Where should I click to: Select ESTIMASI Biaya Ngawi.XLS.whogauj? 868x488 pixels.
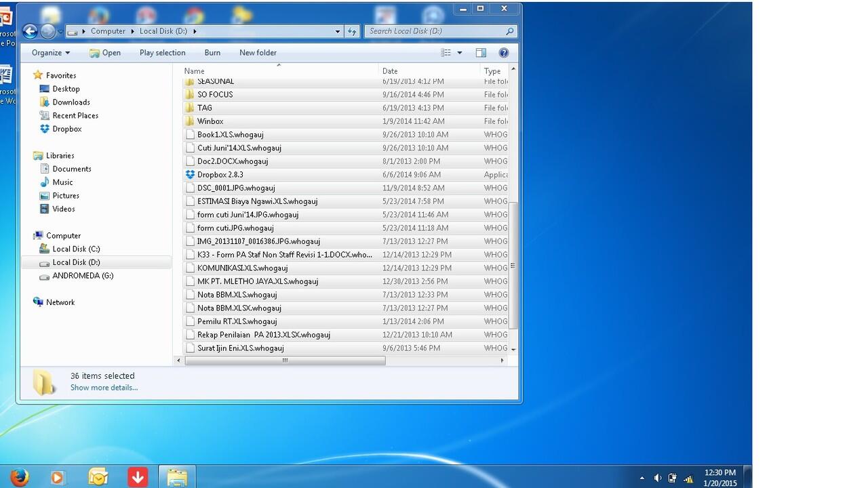(257, 201)
